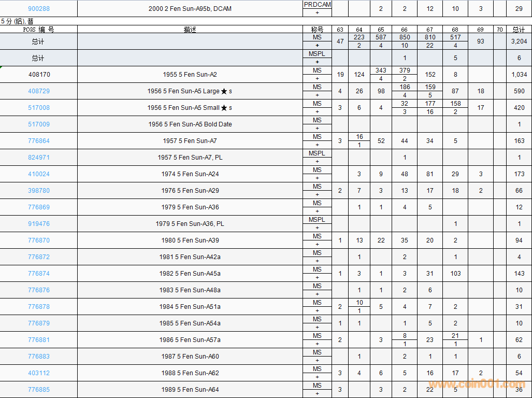
Task: Select the 776881 PCGS link
Action: point(39,340)
